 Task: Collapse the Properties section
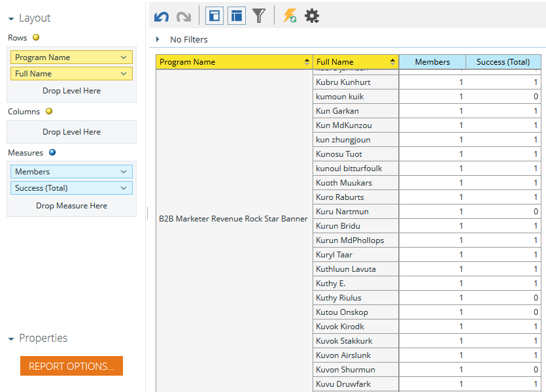[11, 339]
